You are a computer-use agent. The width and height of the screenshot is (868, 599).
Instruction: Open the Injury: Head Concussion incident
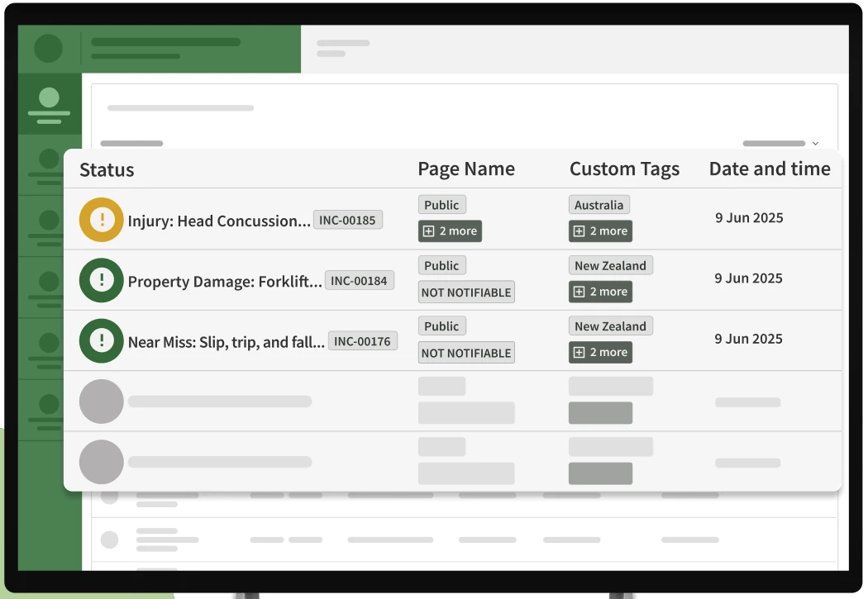(x=219, y=221)
